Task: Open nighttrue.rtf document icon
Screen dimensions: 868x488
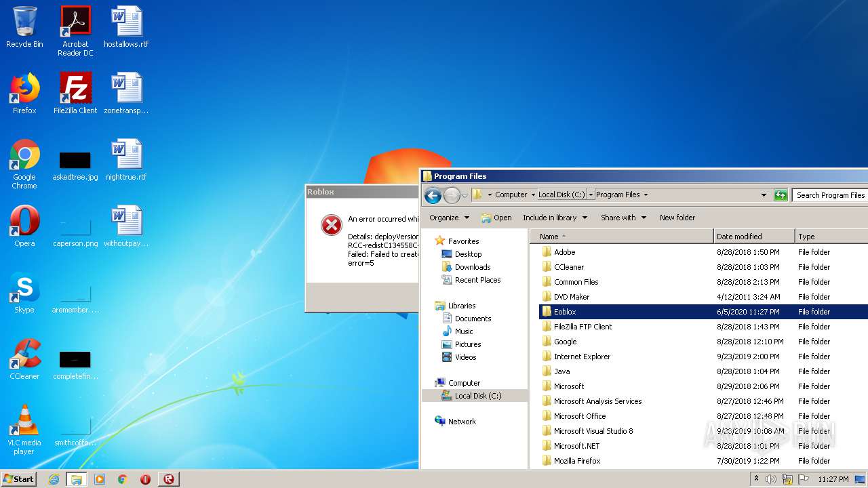Action: (x=126, y=160)
